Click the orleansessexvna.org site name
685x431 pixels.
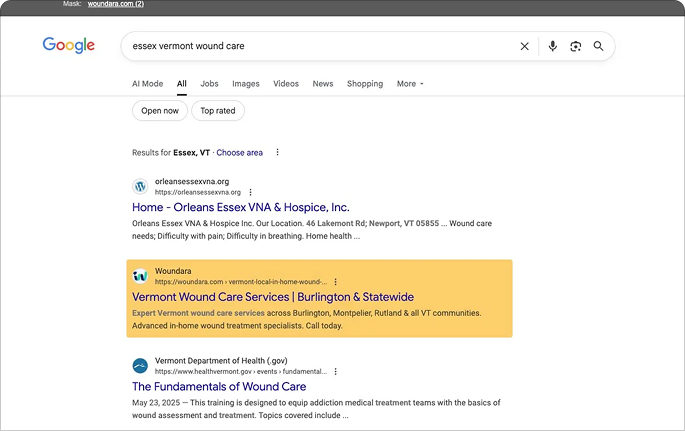[x=192, y=182]
